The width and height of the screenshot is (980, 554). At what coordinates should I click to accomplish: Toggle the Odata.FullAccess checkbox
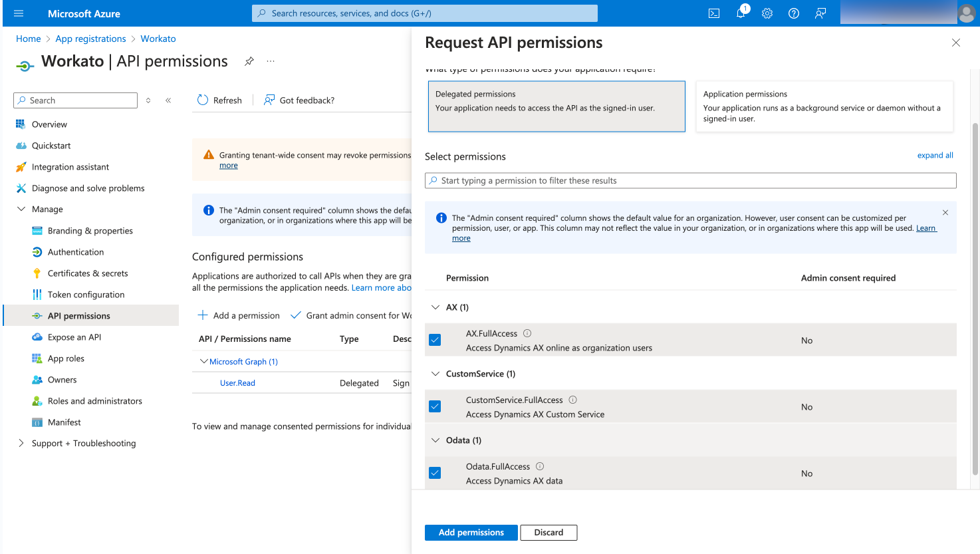(435, 473)
